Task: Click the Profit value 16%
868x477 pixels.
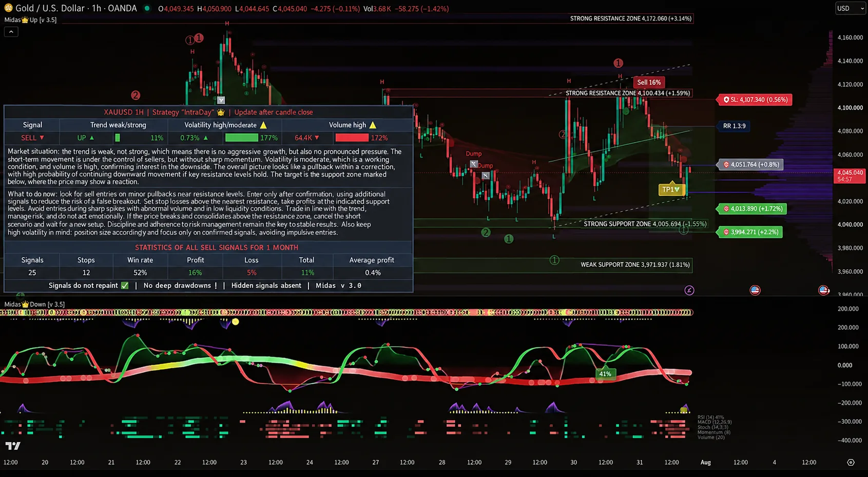Action: (x=195, y=273)
